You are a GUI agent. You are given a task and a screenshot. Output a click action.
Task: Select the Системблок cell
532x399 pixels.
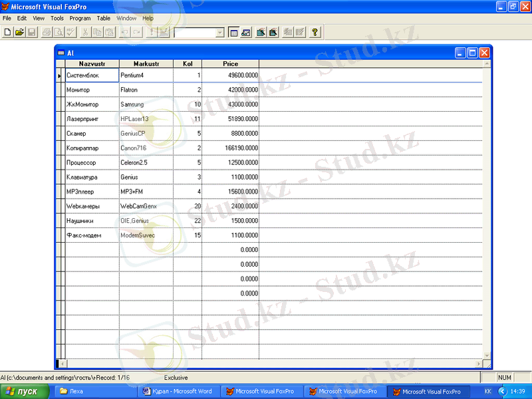click(x=92, y=75)
